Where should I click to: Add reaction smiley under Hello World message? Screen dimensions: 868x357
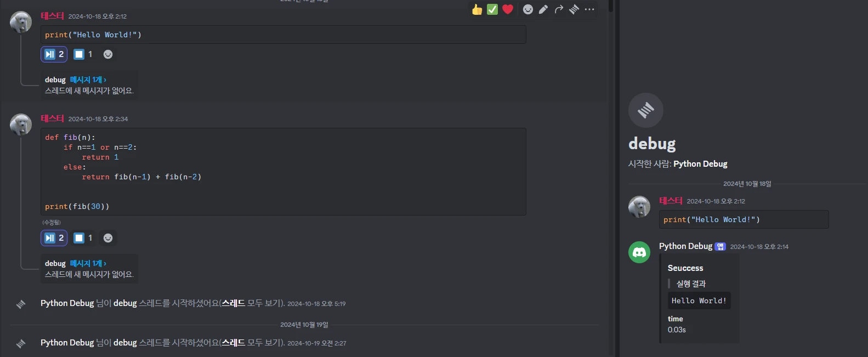(108, 54)
